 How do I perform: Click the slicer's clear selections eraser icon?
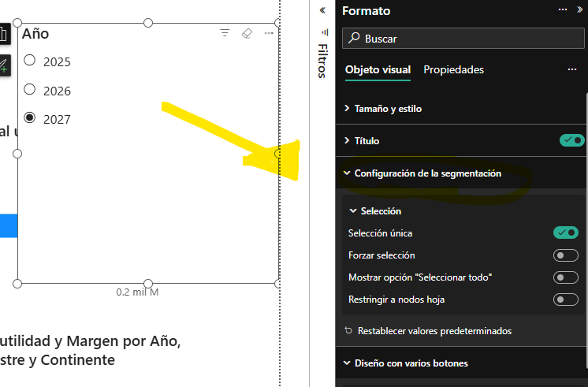click(247, 33)
